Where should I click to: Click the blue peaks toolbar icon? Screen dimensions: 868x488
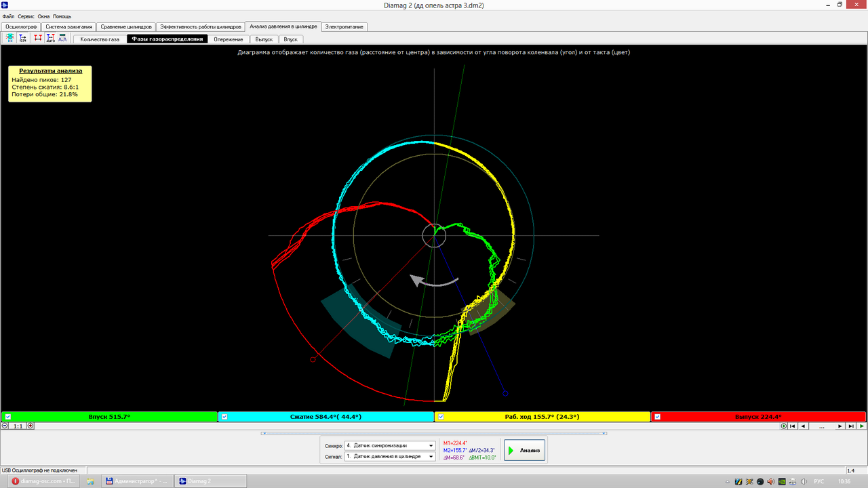(x=62, y=39)
